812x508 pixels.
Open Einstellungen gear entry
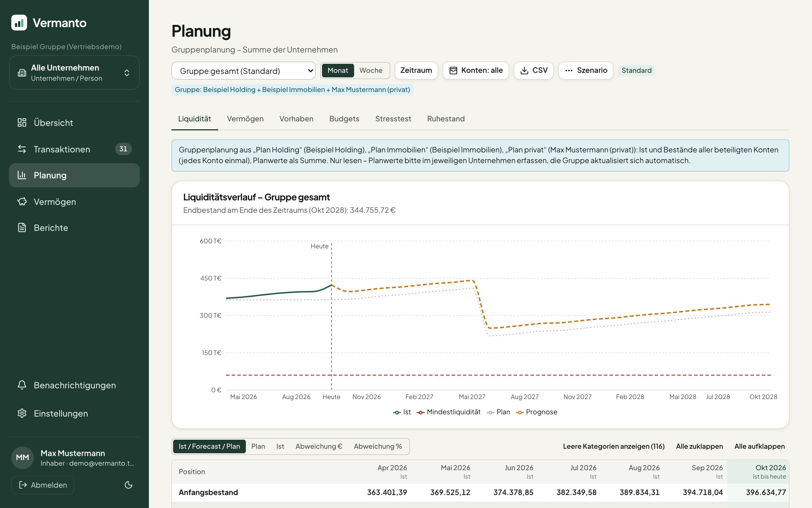74,413
